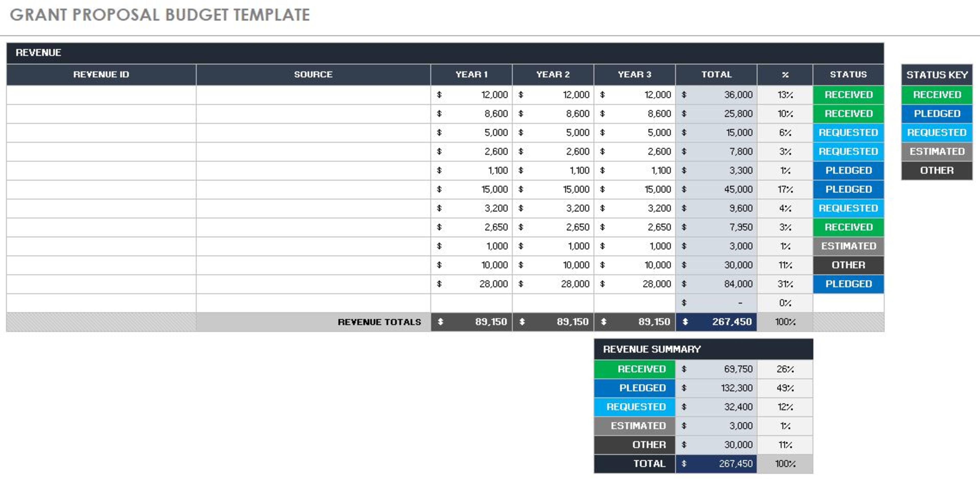Click the 32,400 summary amount
The height and width of the screenshot is (479, 980).
coord(716,407)
